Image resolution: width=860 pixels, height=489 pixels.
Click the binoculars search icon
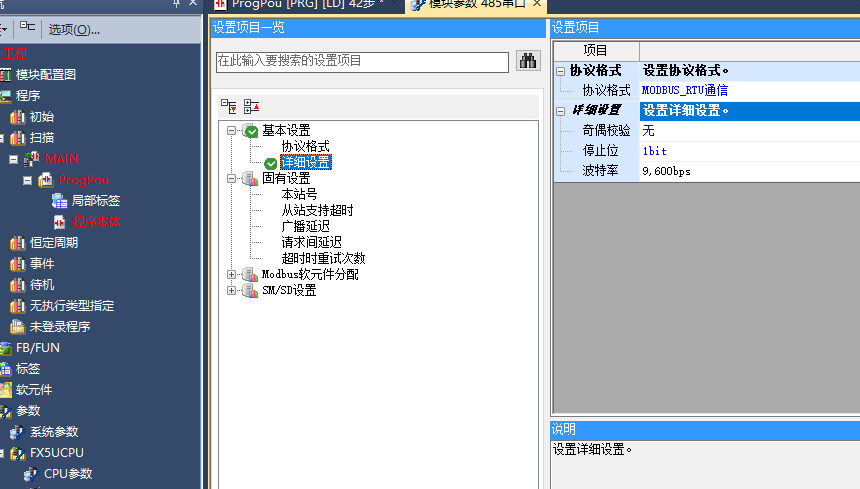pyautogui.click(x=527, y=61)
